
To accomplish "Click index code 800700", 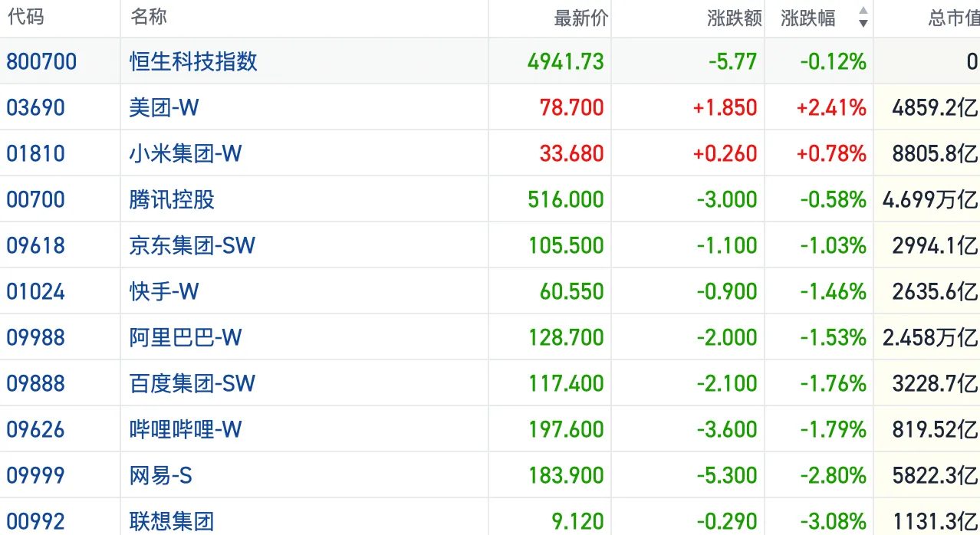I will (x=41, y=61).
